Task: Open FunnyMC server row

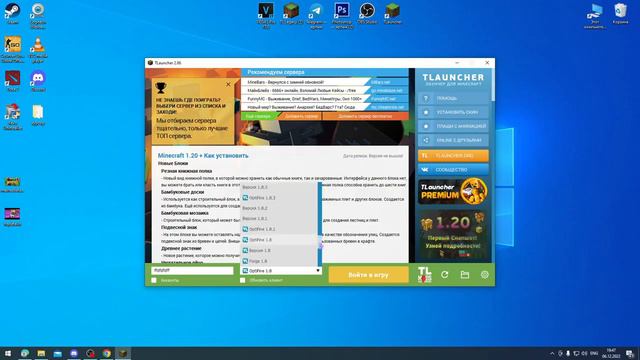Action: pyautogui.click(x=324, y=99)
